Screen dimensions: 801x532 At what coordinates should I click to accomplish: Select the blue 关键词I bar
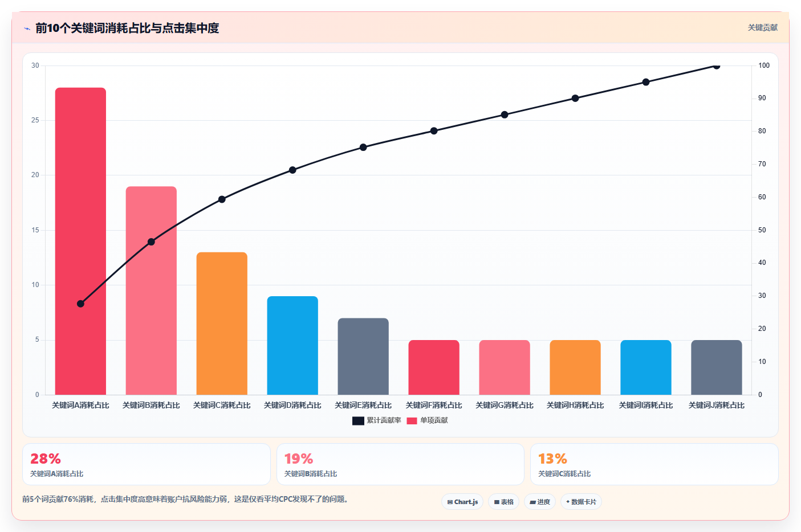coord(646,367)
